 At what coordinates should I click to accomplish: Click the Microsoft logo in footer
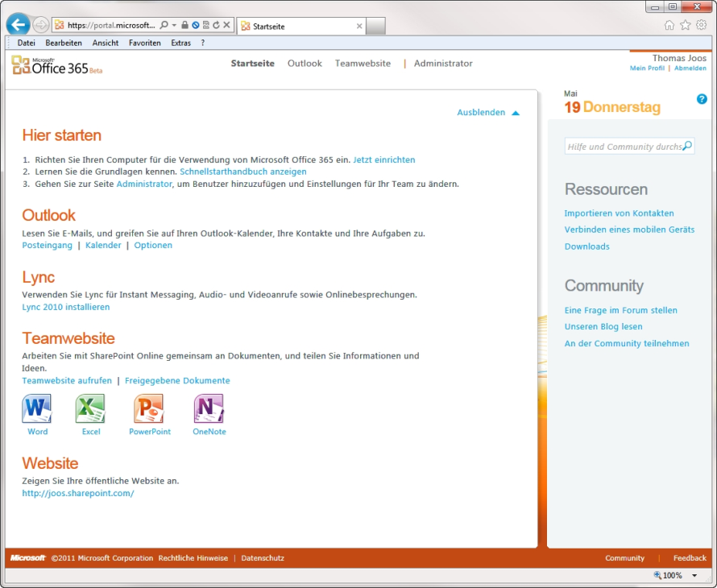point(28,558)
